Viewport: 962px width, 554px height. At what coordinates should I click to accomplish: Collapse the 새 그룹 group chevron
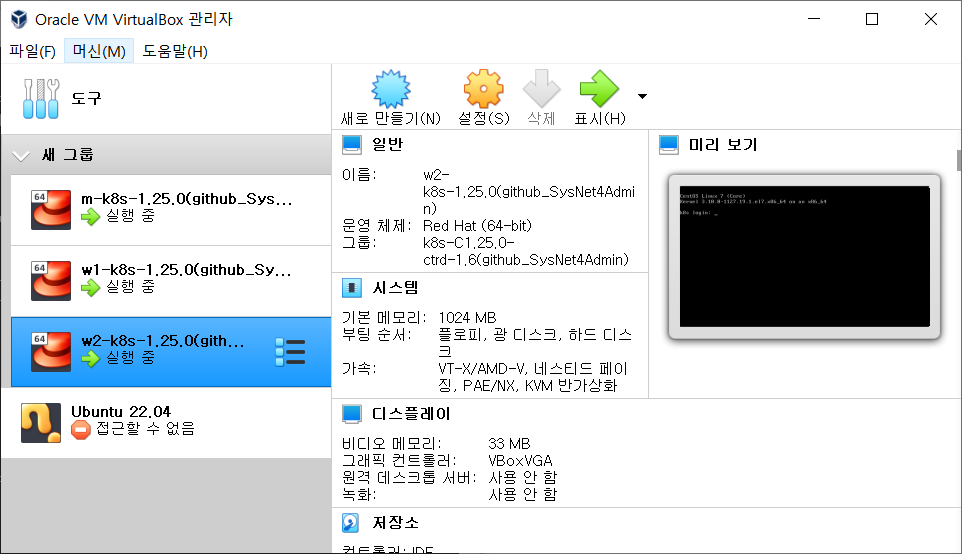tap(21, 156)
